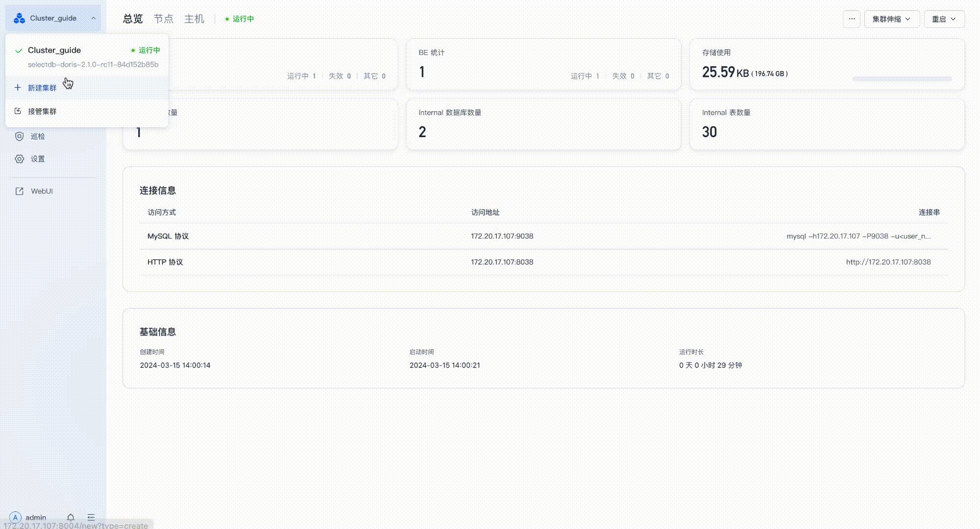
Task: Click the 连接串 column header
Action: click(929, 212)
